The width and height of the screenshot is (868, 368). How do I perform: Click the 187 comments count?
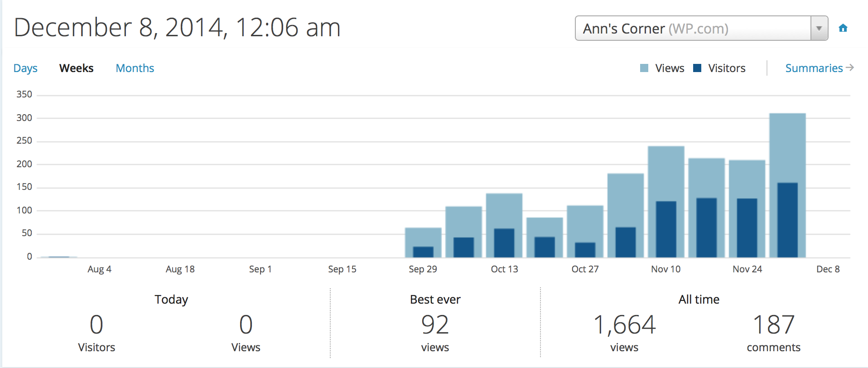[773, 324]
